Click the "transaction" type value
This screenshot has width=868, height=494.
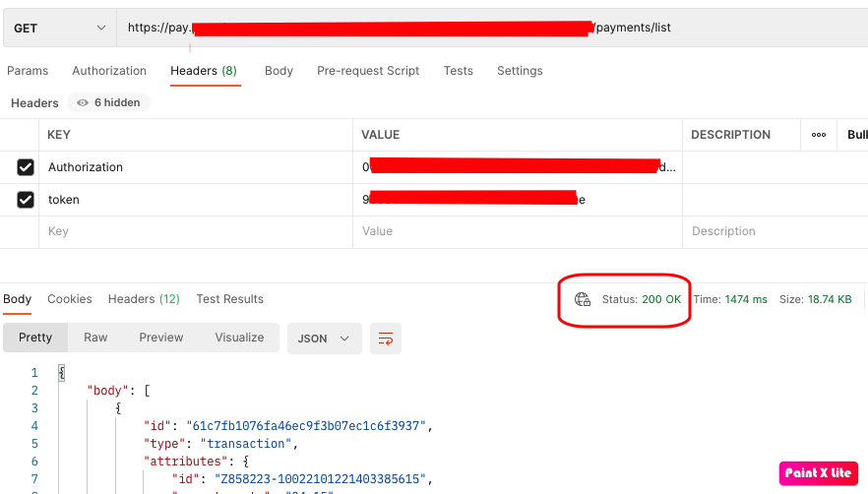(x=246, y=444)
